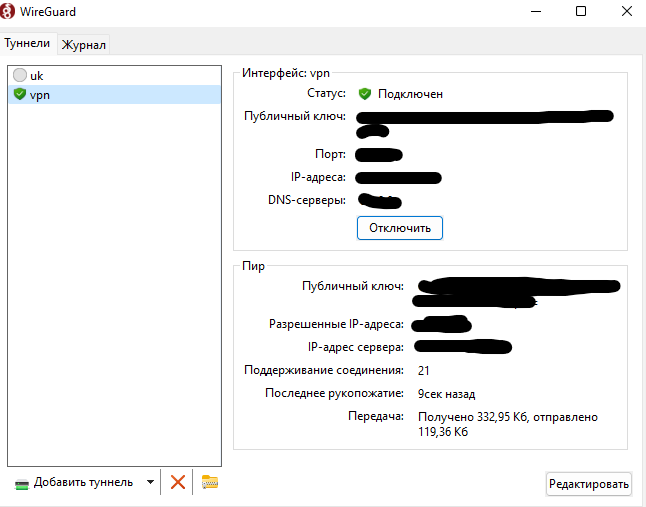The width and height of the screenshot is (646, 507).
Task: Click the Поддерживание соединения: label
Action: (324, 370)
